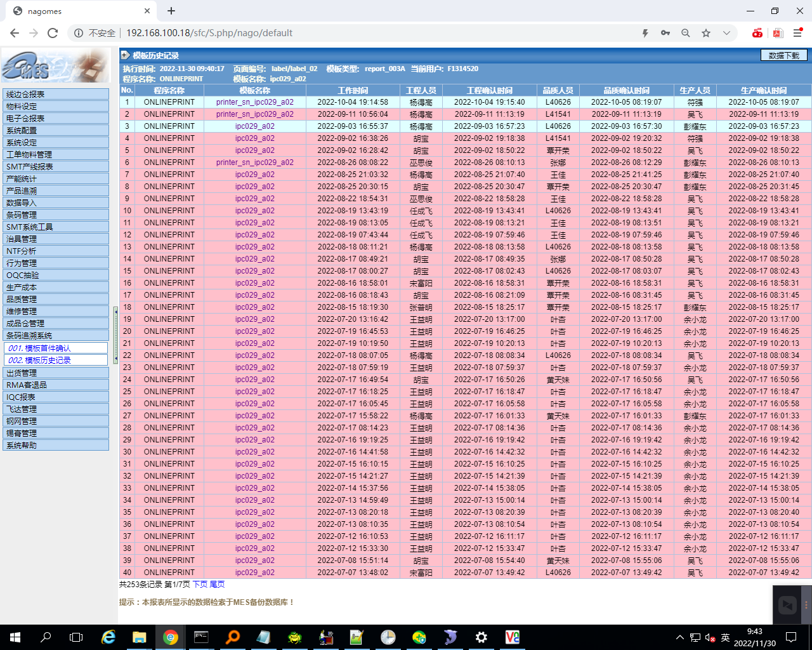Image resolution: width=812 pixels, height=650 pixels.
Task: Click the bookmark star icon in address bar
Action: pyautogui.click(x=706, y=33)
